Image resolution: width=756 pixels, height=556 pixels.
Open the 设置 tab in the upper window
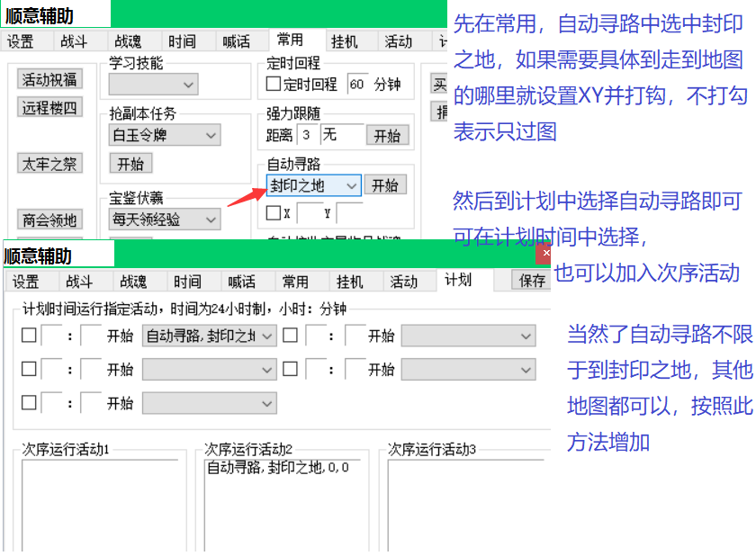[x=21, y=41]
